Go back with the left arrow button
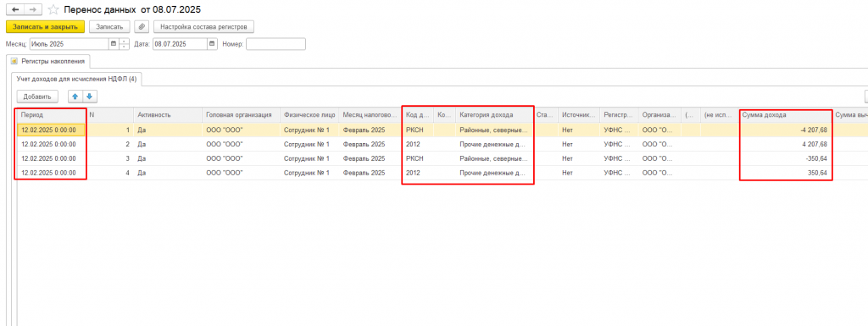This screenshot has height=326, width=868. tap(15, 10)
